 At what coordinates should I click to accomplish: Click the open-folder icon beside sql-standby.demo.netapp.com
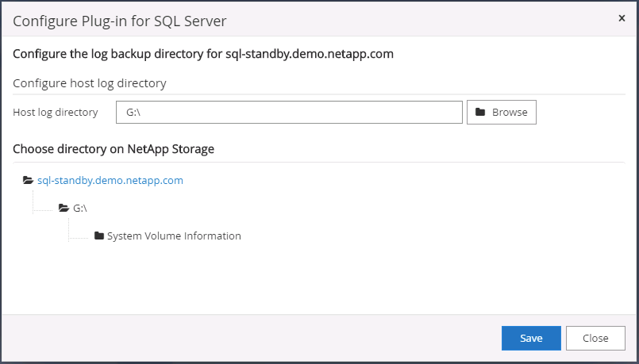click(29, 181)
